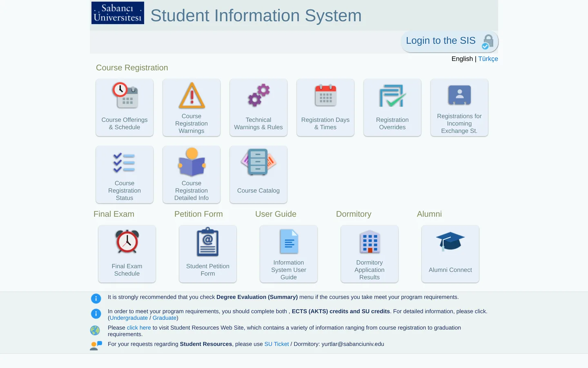Viewport: 588px width, 368px height.
Task: Click the Registration Days & Times calendar icon
Action: tap(325, 95)
